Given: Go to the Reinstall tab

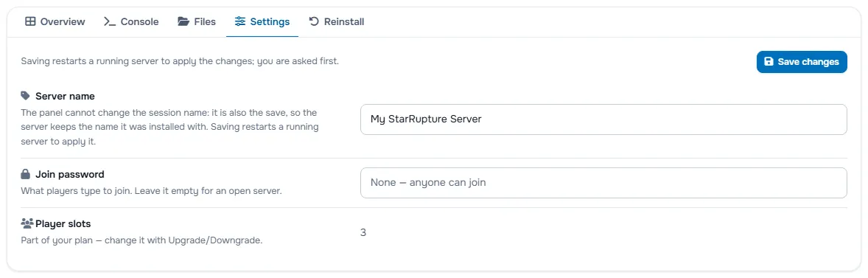Looking at the screenshot, I should click(x=337, y=21).
